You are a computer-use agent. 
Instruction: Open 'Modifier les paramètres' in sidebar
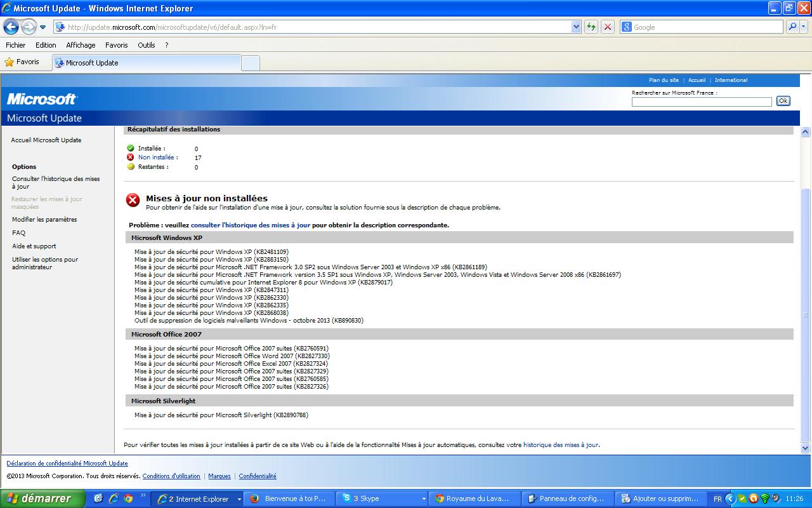pos(44,220)
